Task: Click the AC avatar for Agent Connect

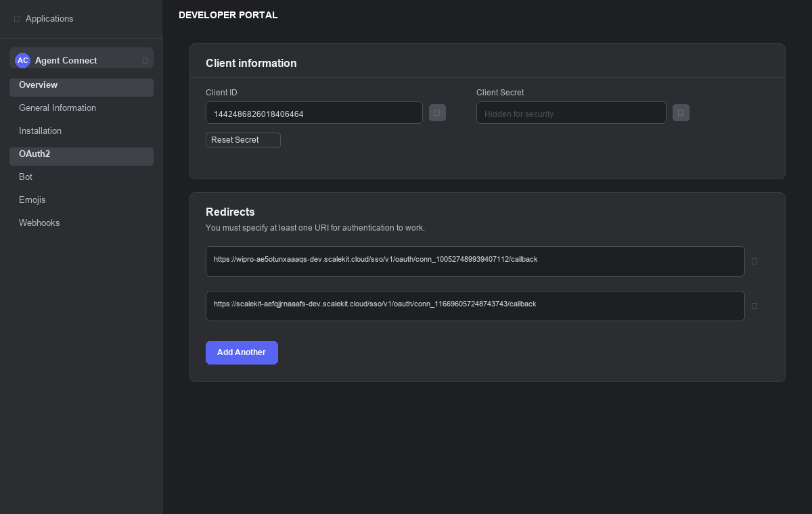Action: [x=23, y=60]
